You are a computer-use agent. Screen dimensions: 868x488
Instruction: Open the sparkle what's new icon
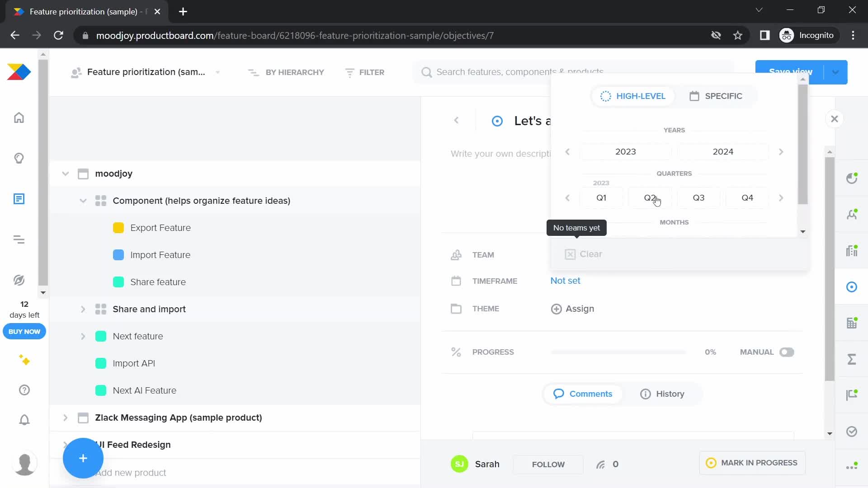tap(24, 360)
